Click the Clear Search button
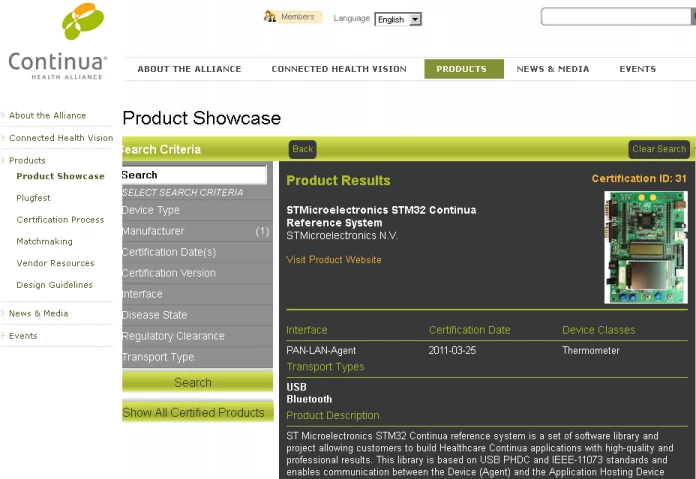Screen dimensions: 696x479 659,149
